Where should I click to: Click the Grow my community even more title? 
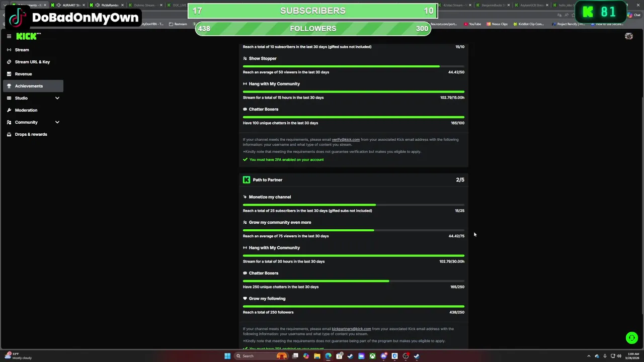[x=280, y=222]
